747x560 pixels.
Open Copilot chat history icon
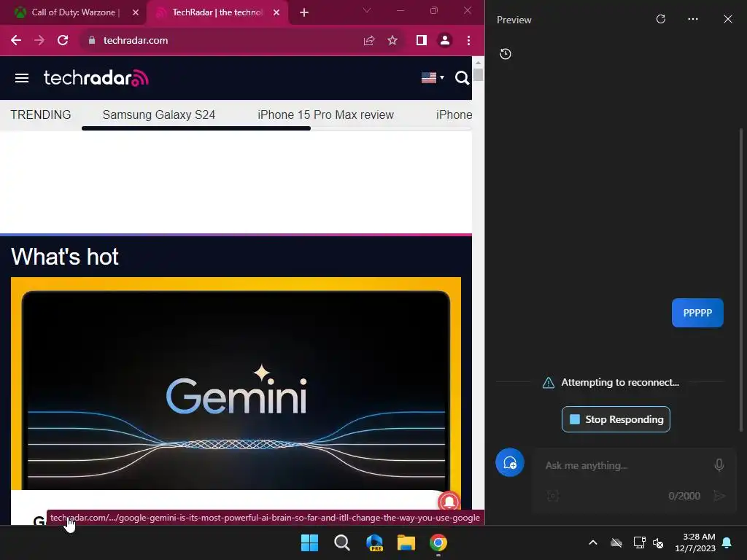tap(506, 54)
